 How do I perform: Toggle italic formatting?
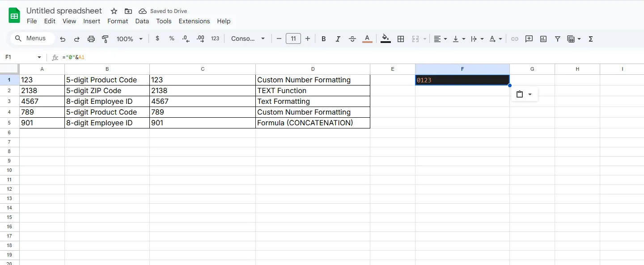[x=338, y=39]
